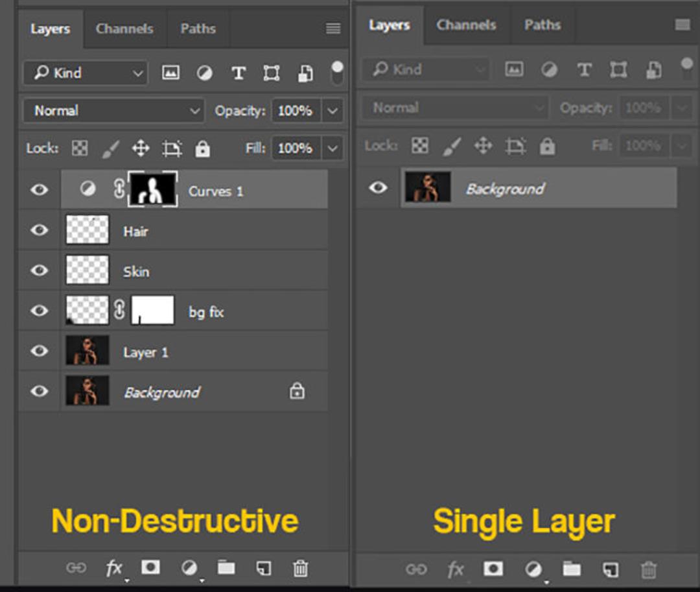Open Normal blend mode dropdown in left panel
The height and width of the screenshot is (592, 700).
(x=113, y=111)
